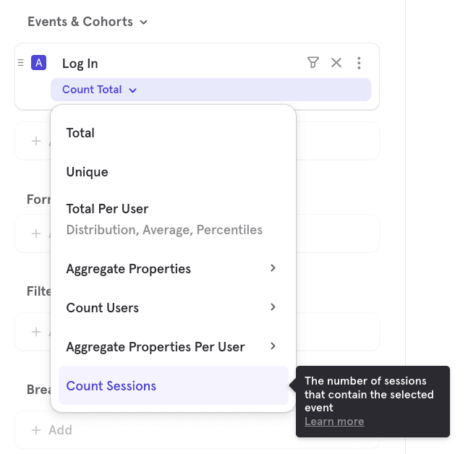Open the Count Total dropdown

pos(99,90)
